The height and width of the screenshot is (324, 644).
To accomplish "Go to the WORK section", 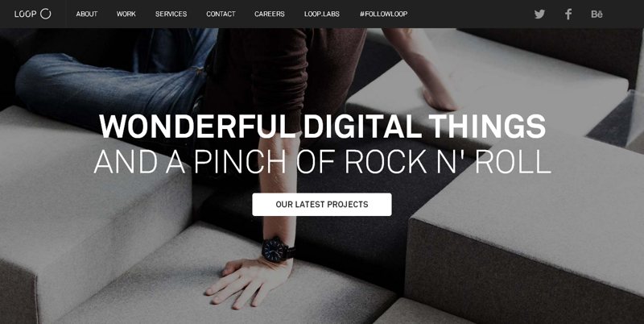I will (126, 14).
